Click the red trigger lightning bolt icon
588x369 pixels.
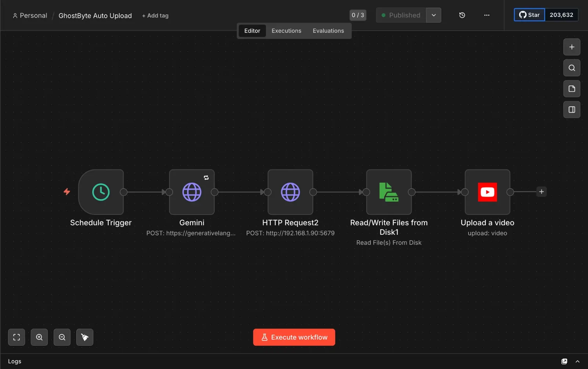[x=67, y=191]
